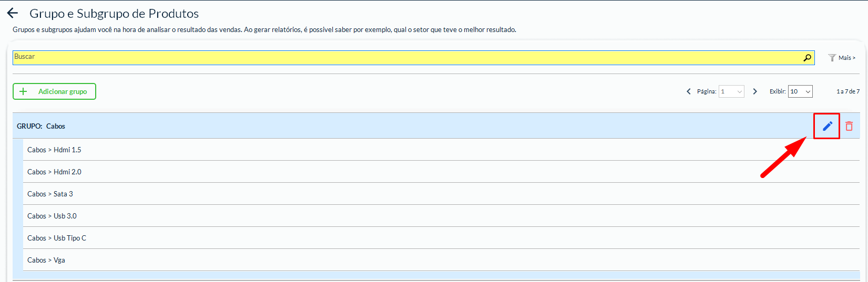Select the Cabos > Hdmi 2.0 subgroup
Viewport: 868px width, 282px height.
(54, 172)
